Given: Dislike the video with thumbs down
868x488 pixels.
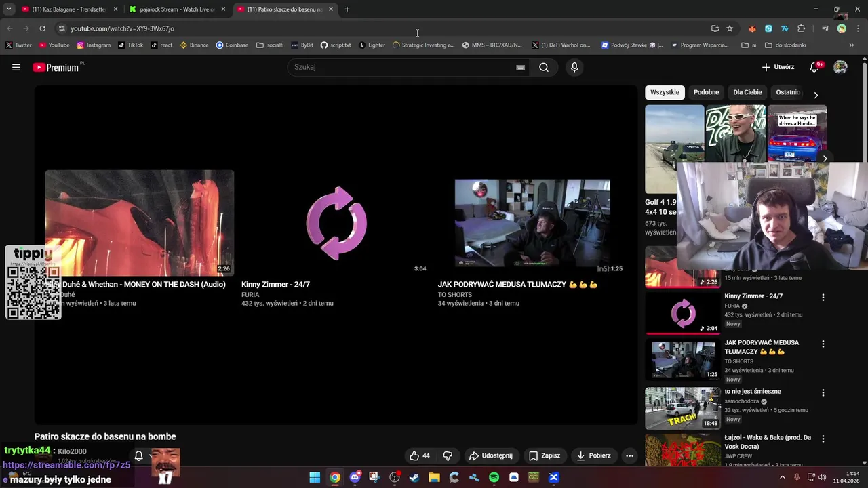Looking at the screenshot, I should coord(448,455).
